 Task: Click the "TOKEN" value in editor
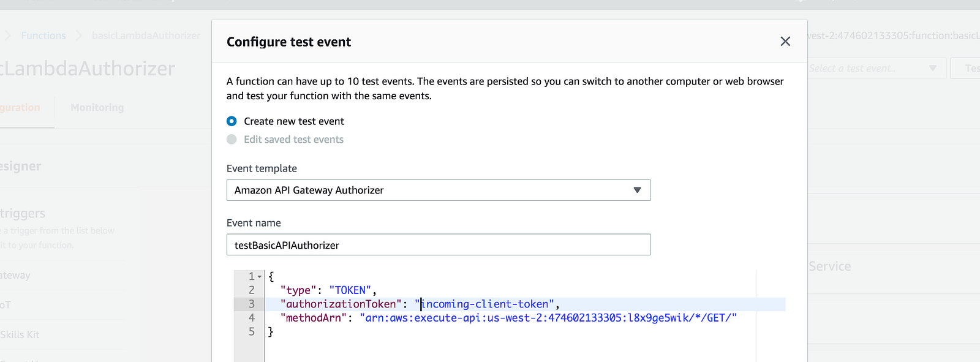click(x=350, y=290)
